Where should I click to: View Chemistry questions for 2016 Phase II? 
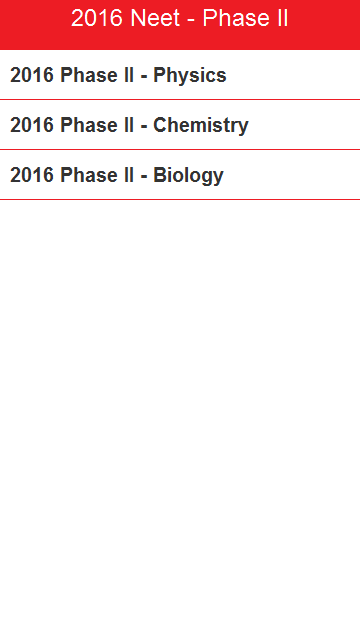click(180, 124)
